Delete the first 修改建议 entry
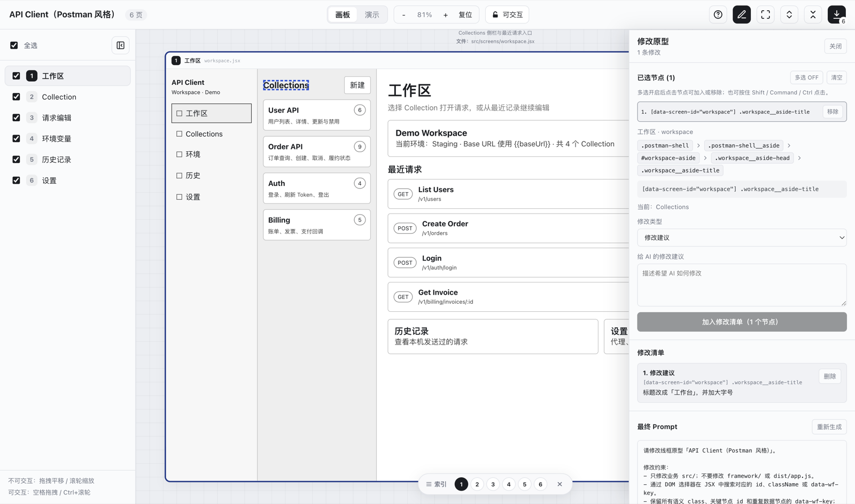 [x=829, y=376]
